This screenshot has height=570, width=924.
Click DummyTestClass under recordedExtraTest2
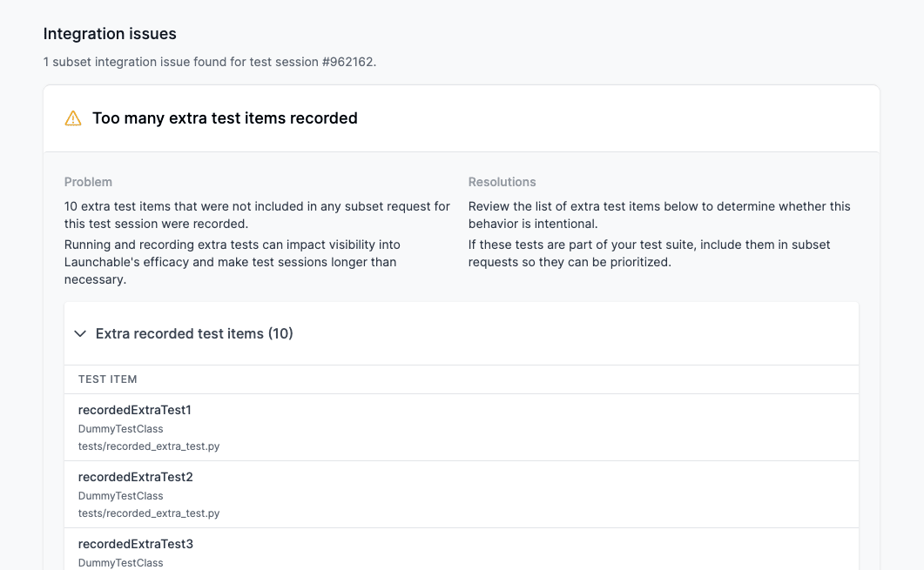click(x=120, y=496)
